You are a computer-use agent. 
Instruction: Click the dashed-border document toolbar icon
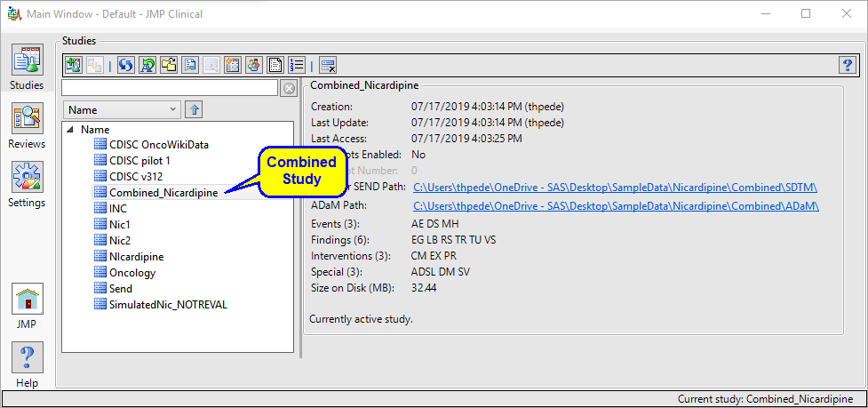(x=275, y=65)
